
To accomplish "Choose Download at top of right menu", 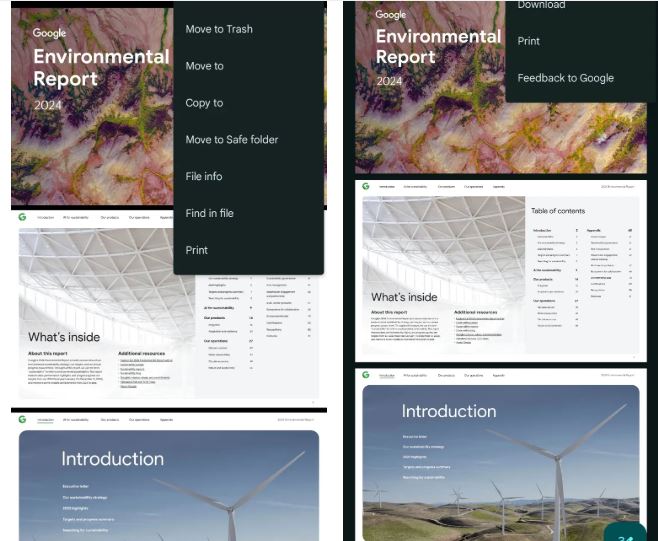I will click(x=541, y=6).
